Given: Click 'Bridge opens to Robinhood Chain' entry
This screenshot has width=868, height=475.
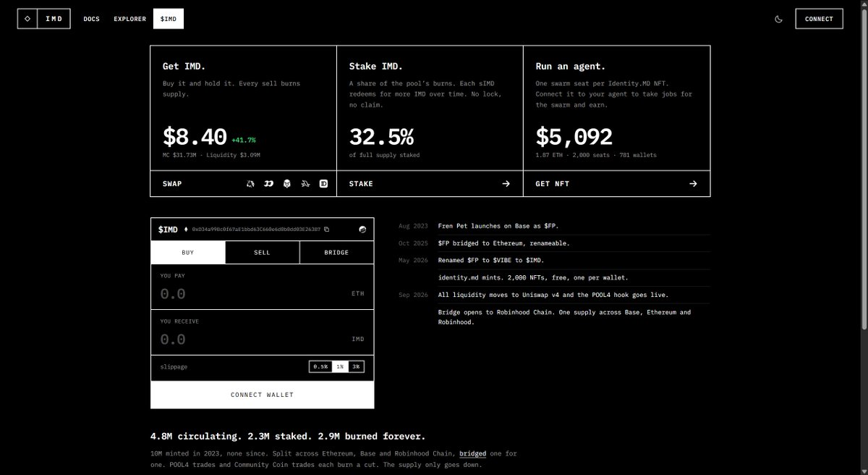Looking at the screenshot, I should click(x=564, y=316).
